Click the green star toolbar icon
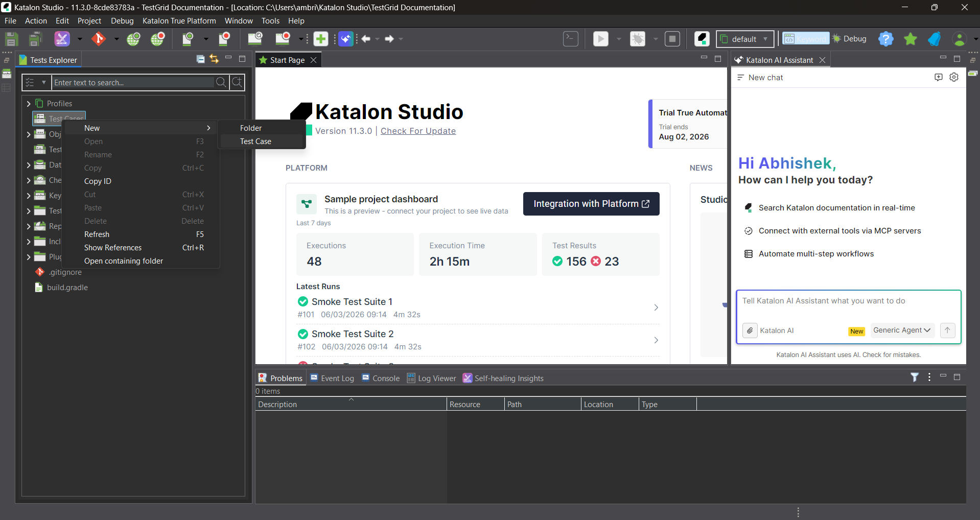The height and width of the screenshot is (520, 980). [x=911, y=39]
